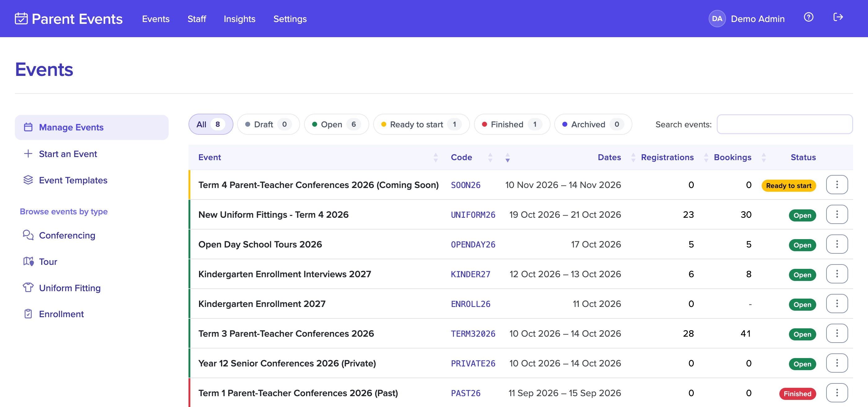Filter events by Ready to start
Viewport: 868px width, 407px height.
click(421, 124)
